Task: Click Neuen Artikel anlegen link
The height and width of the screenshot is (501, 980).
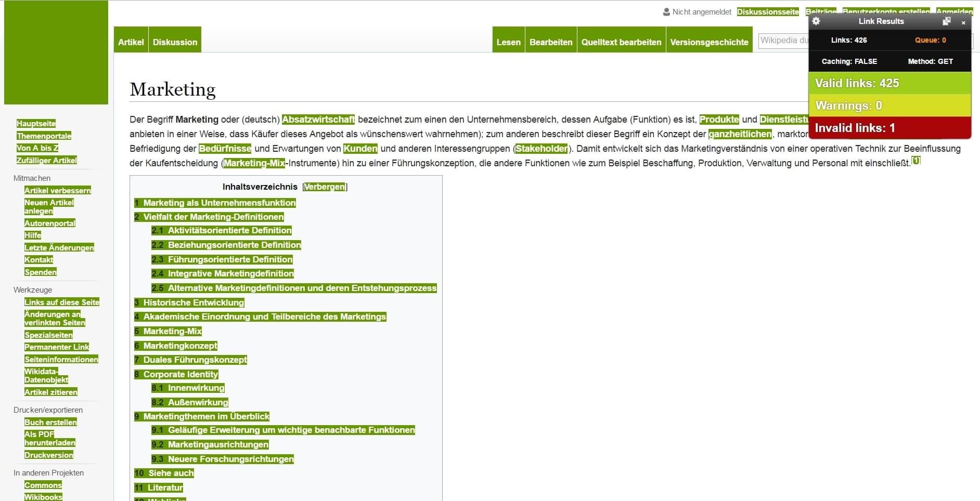Action: click(49, 207)
